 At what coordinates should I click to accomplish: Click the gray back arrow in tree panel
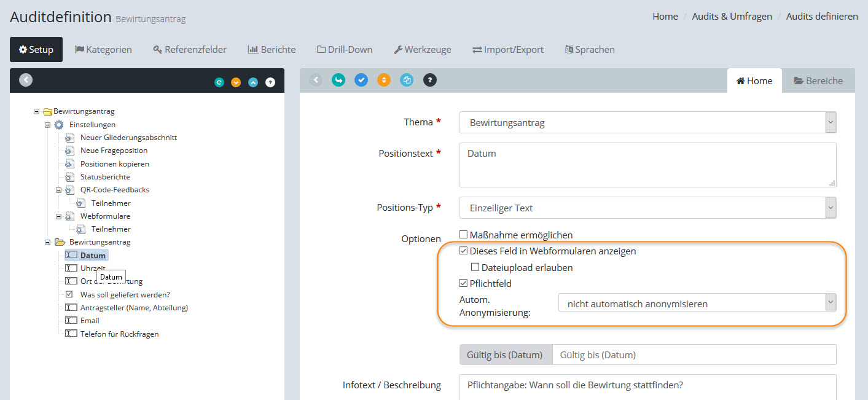click(x=26, y=80)
